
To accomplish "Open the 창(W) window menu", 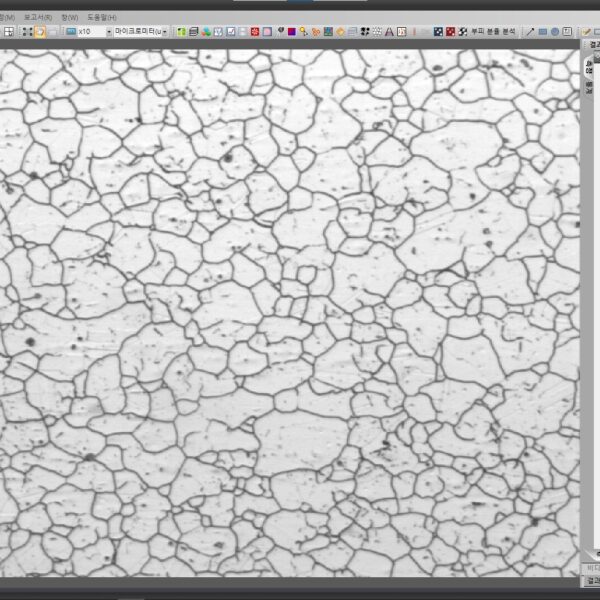I will pyautogui.click(x=69, y=17).
